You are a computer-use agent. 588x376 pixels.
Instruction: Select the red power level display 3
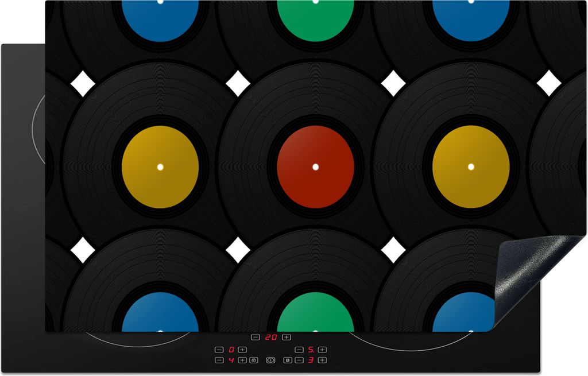click(311, 361)
